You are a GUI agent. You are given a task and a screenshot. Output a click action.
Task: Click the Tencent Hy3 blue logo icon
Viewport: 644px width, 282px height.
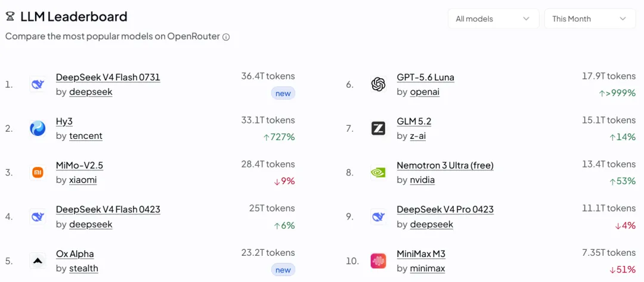click(38, 129)
